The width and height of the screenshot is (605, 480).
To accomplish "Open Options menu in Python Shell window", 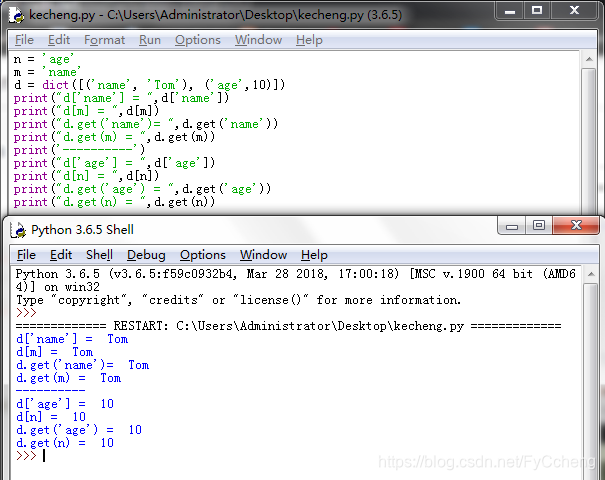I will (203, 255).
